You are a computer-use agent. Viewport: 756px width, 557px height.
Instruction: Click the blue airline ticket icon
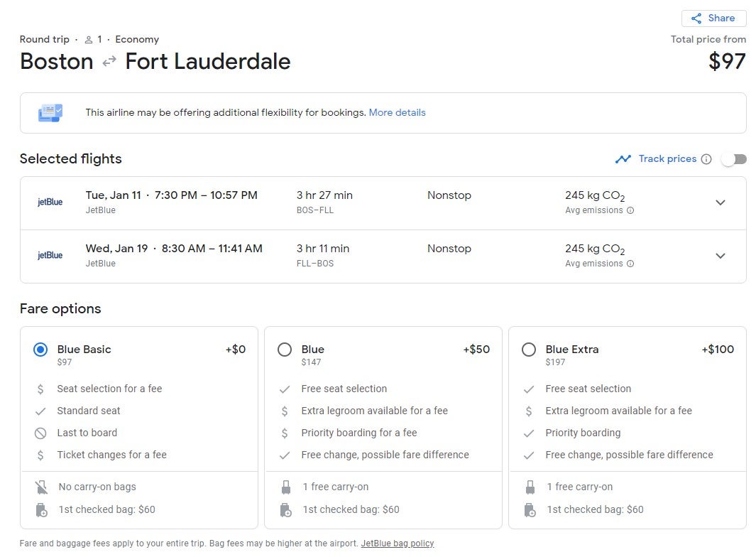48,112
